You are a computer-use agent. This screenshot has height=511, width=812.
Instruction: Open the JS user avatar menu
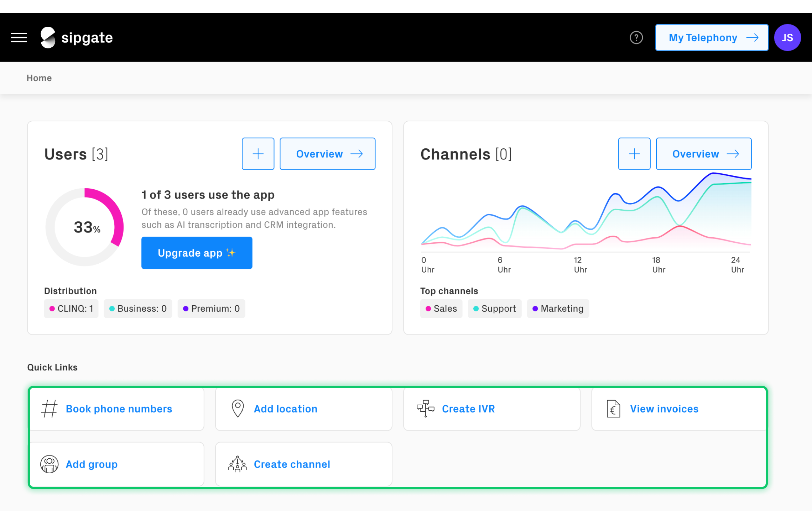point(787,37)
